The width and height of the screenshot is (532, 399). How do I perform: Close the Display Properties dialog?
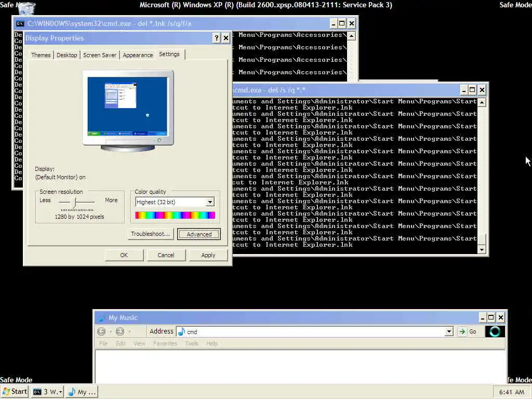[226, 38]
